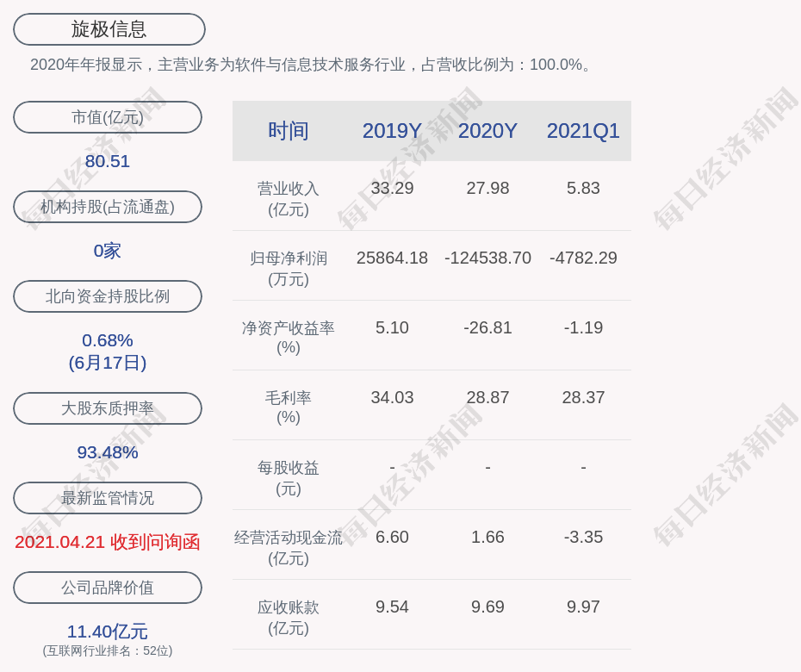This screenshot has height=672, width=801.
Task: Click the 大股东质押率 label pill
Action: [108, 408]
